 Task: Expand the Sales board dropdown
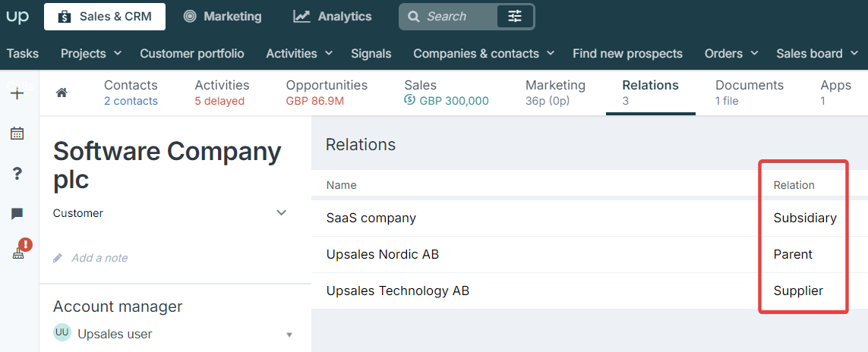816,54
